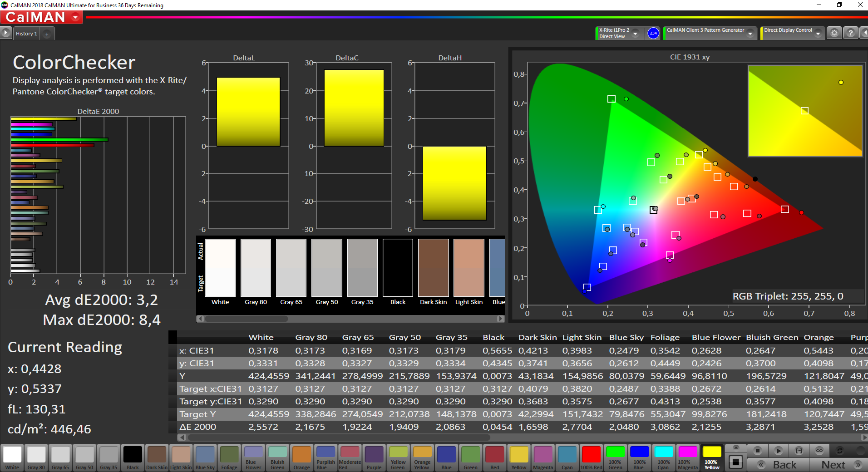Click the play read-series button
The image size is (868, 472).
778,451
